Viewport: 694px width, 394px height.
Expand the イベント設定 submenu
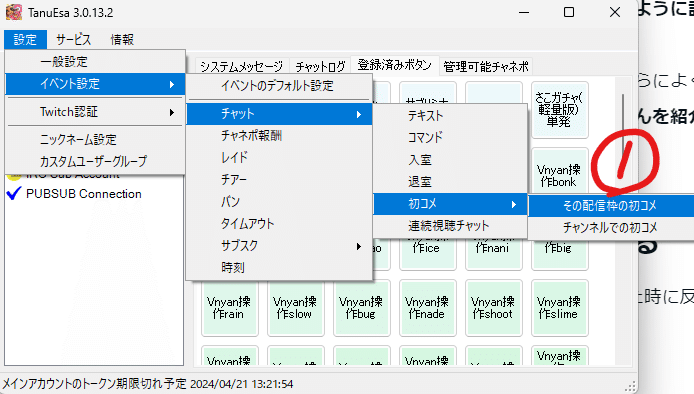95,84
